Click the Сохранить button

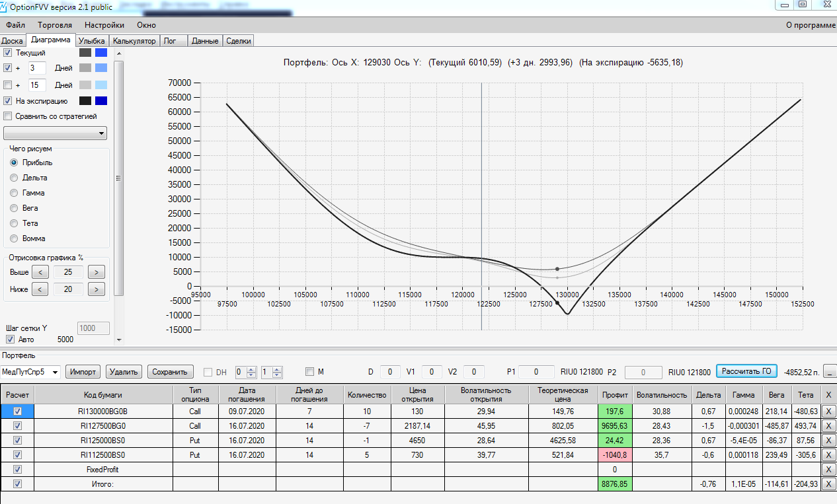171,372
